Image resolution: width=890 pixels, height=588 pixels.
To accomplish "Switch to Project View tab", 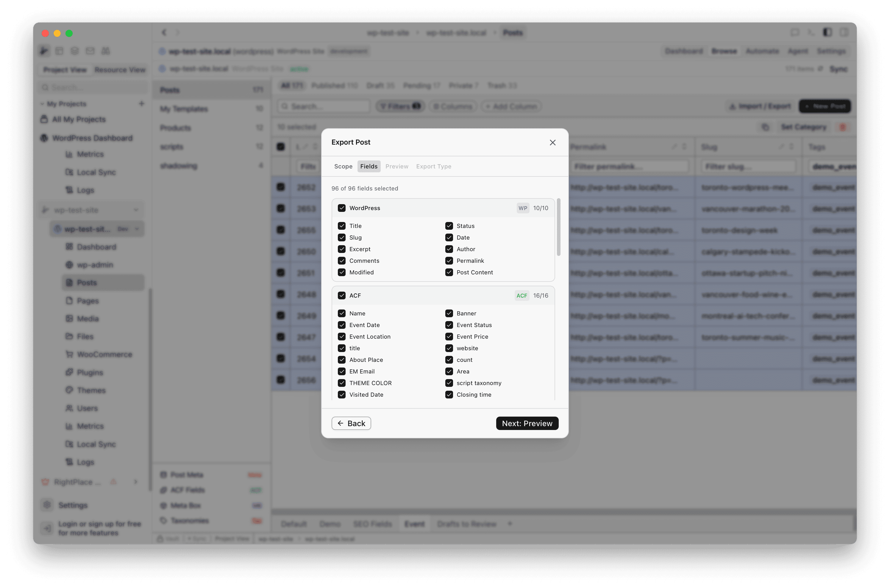I will coord(65,70).
